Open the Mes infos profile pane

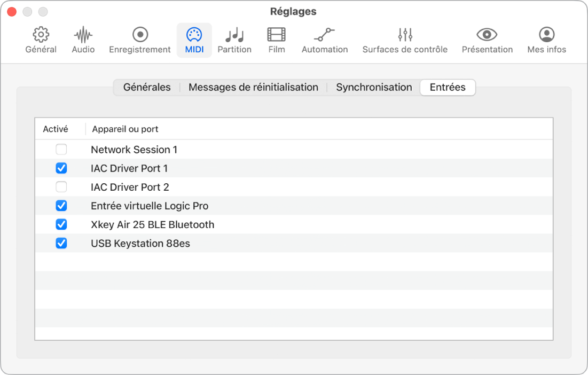(546, 35)
